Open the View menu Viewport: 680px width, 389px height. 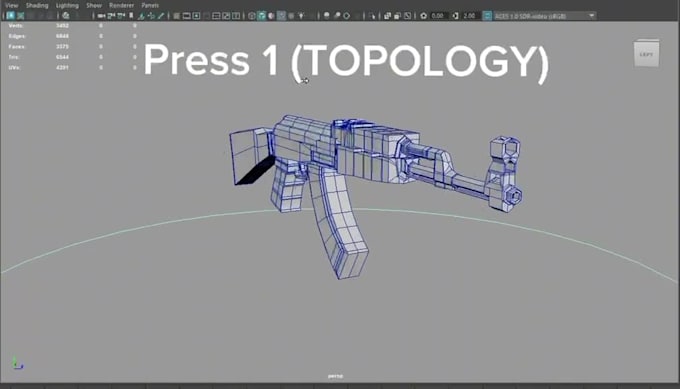(12, 5)
